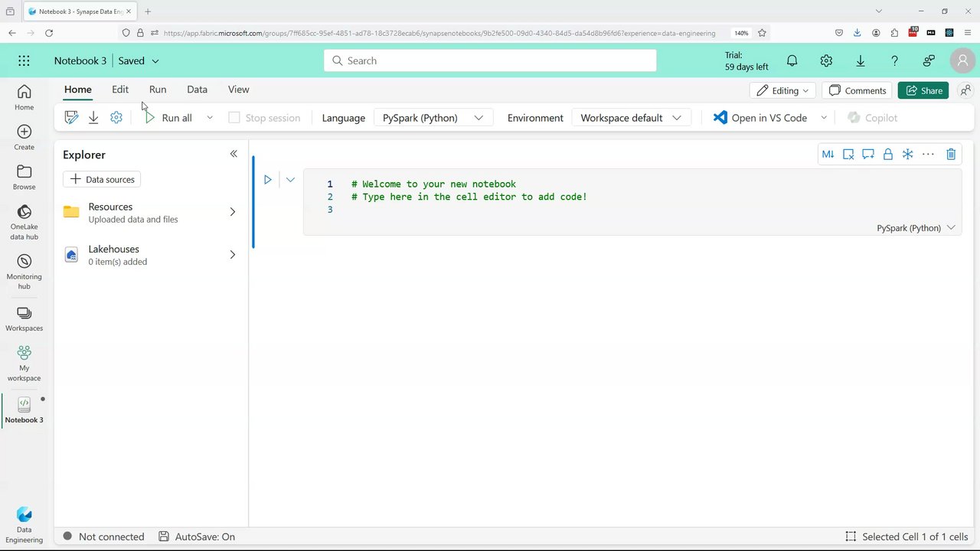Switch to the Run ribbon tab
Viewport: 980px width, 551px height.
[x=158, y=90]
